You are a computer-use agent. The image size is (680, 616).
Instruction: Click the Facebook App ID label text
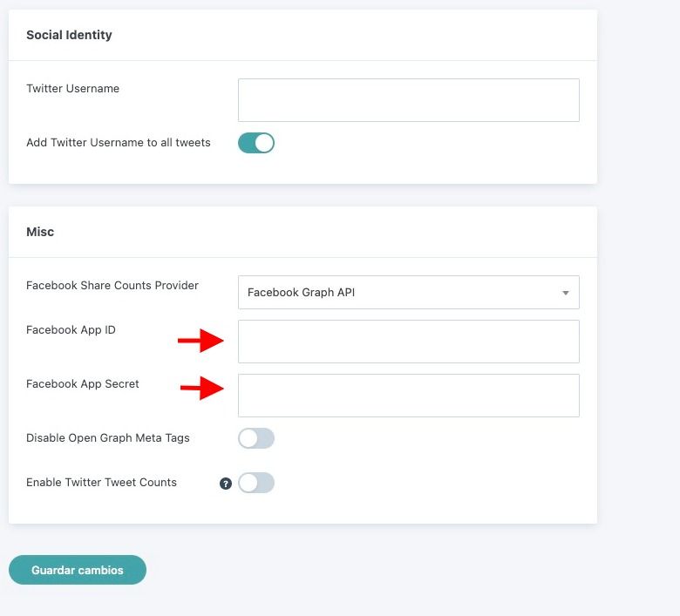click(71, 330)
